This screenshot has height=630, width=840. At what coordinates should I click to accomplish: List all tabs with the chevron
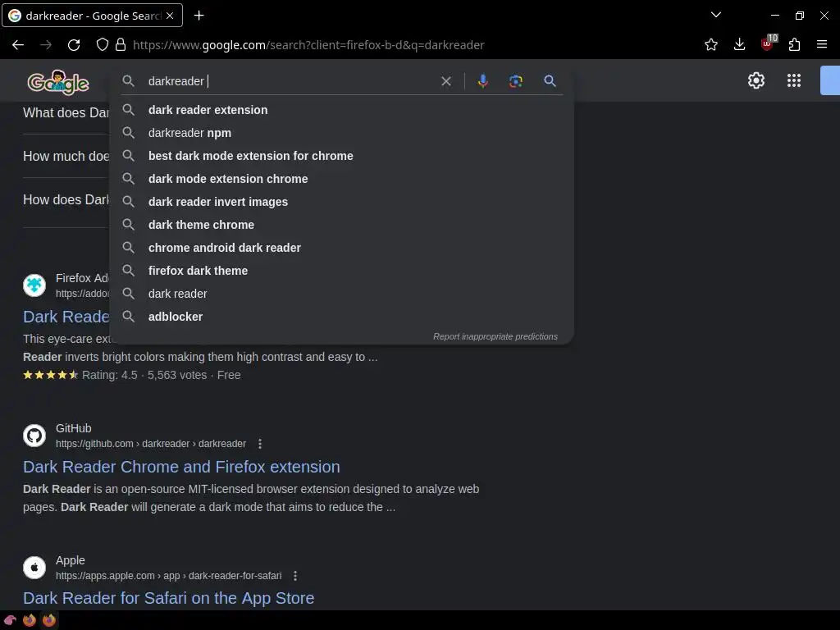click(x=715, y=15)
